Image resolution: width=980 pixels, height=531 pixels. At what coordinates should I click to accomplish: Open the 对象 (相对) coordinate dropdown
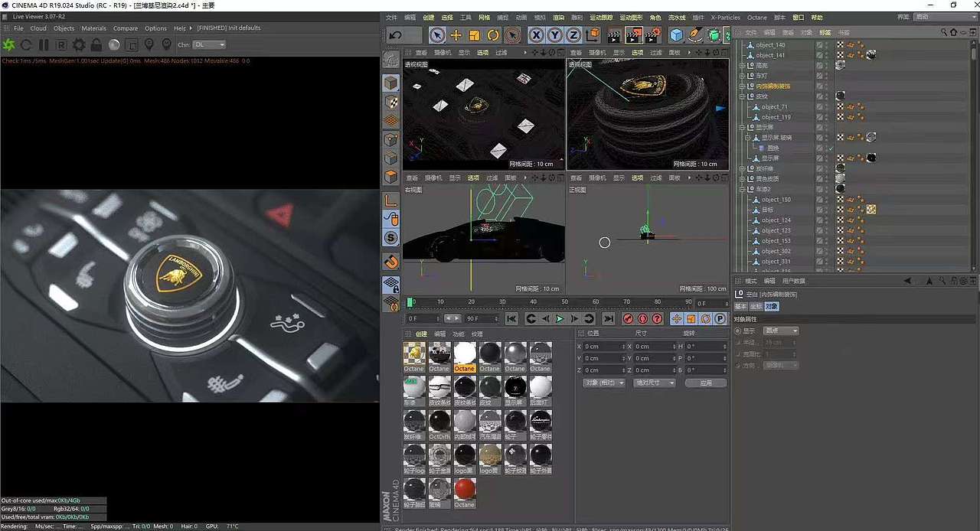(x=603, y=383)
